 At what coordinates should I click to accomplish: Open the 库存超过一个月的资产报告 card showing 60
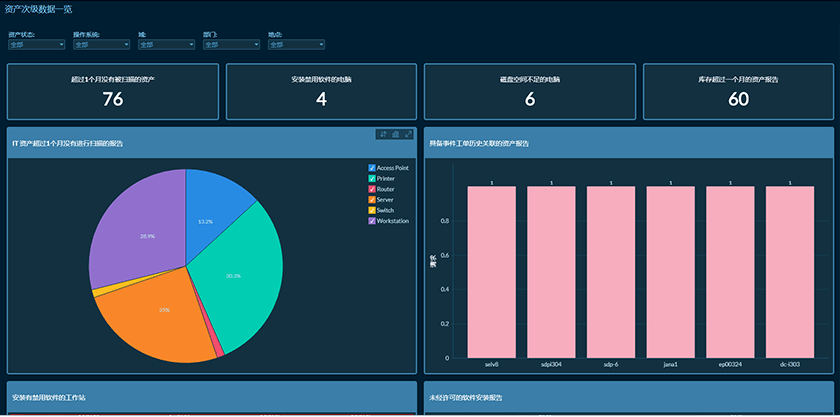738,92
